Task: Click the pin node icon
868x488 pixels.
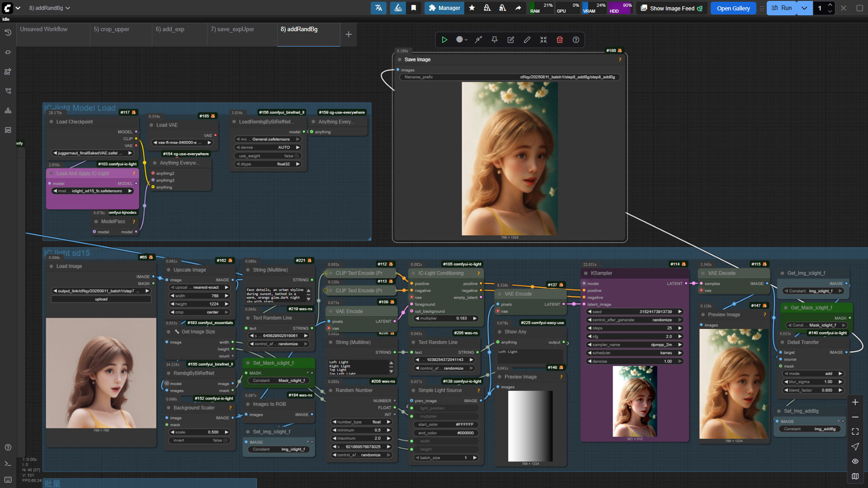Action: (x=495, y=40)
